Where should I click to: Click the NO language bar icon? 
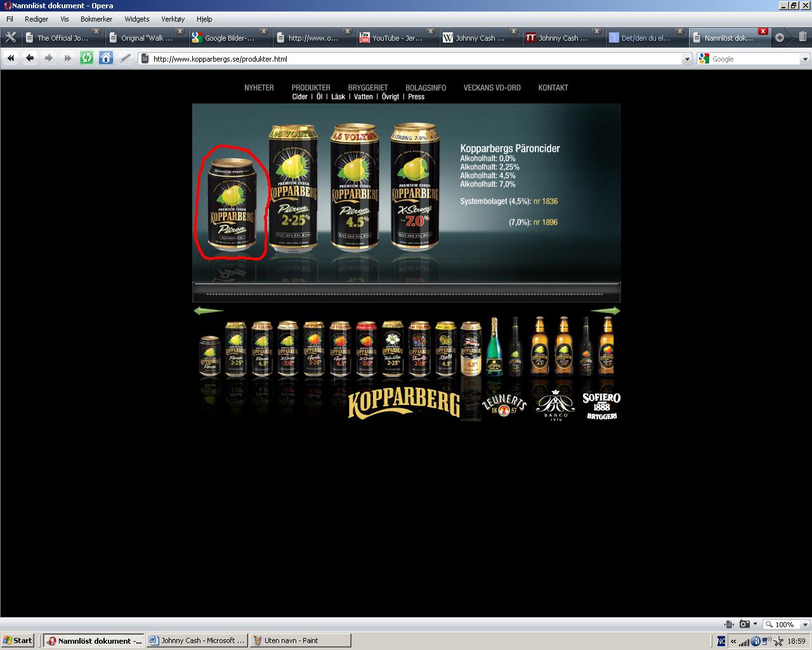click(x=721, y=641)
